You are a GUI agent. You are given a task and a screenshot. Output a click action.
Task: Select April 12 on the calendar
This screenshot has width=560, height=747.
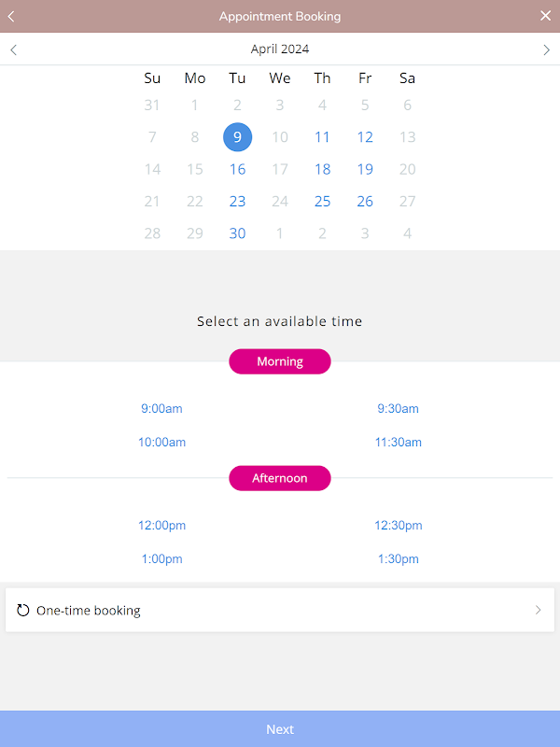click(x=365, y=137)
